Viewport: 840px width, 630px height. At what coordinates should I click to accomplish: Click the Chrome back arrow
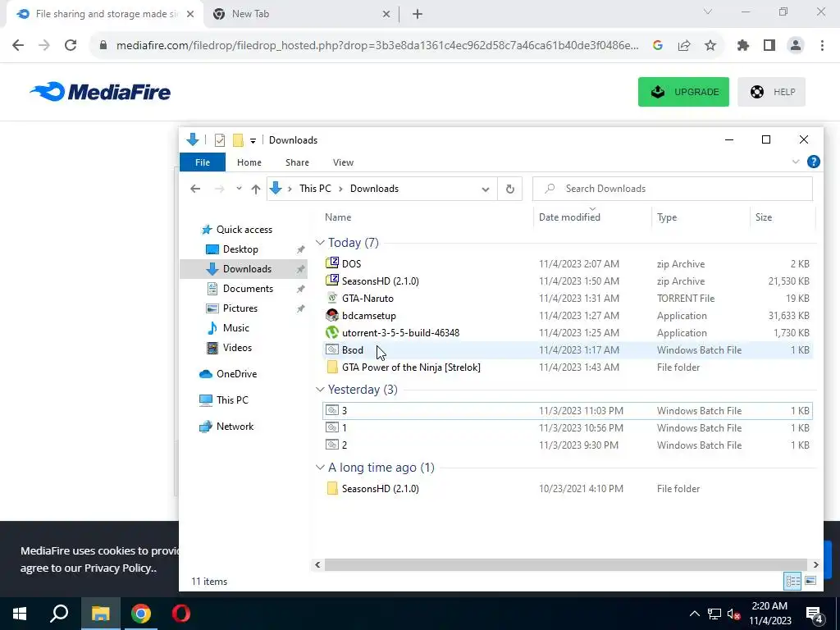point(18,46)
